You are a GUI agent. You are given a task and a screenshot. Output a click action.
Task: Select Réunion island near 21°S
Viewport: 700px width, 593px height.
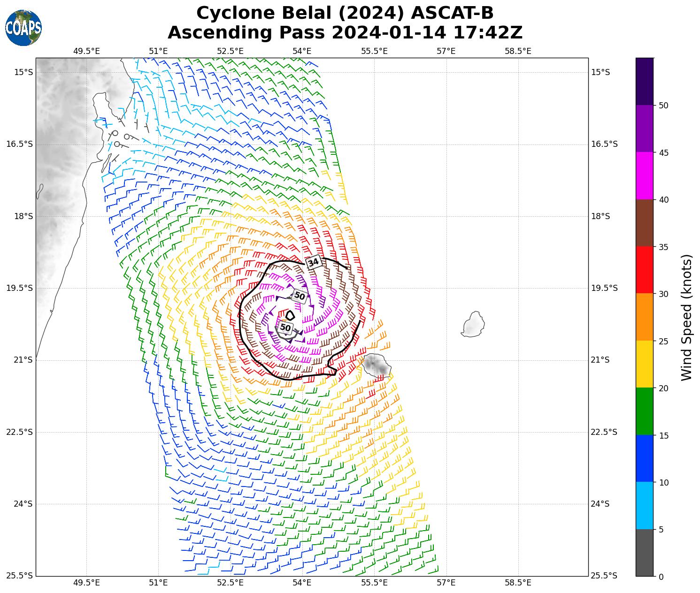click(x=376, y=365)
